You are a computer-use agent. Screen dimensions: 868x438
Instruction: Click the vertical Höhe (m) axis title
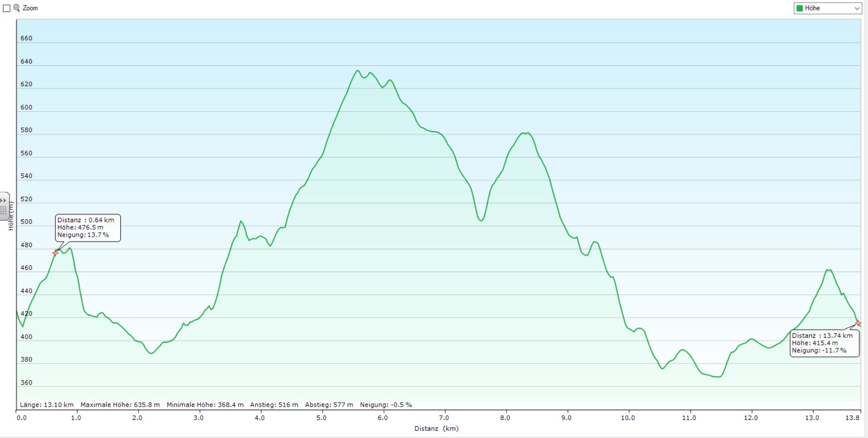tap(11, 216)
